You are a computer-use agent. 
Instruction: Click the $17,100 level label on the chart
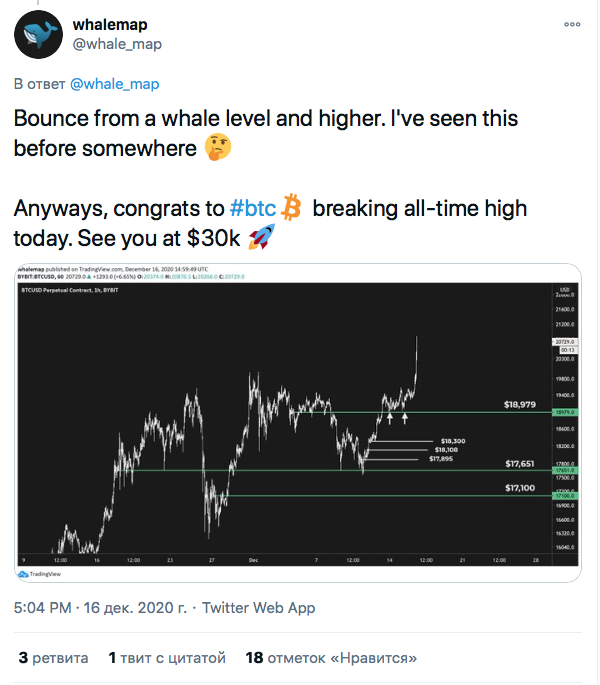coord(521,487)
